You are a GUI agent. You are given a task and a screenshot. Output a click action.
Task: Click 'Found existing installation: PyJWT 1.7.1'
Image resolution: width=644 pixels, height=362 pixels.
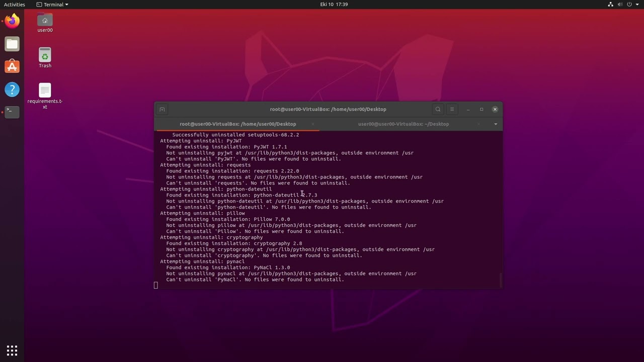pos(226,147)
